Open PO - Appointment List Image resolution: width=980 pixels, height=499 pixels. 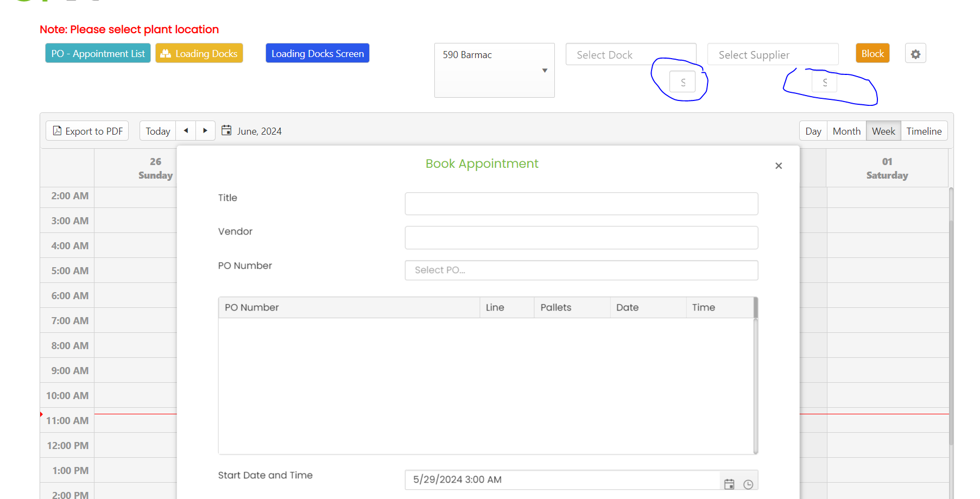pyautogui.click(x=98, y=53)
